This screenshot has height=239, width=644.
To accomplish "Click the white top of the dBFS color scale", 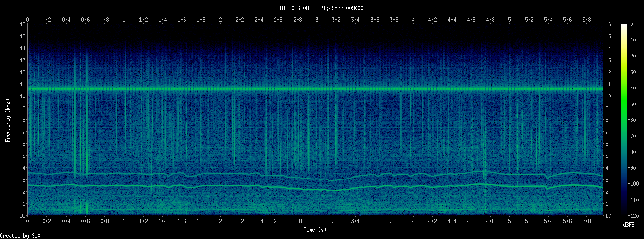I will [624, 27].
